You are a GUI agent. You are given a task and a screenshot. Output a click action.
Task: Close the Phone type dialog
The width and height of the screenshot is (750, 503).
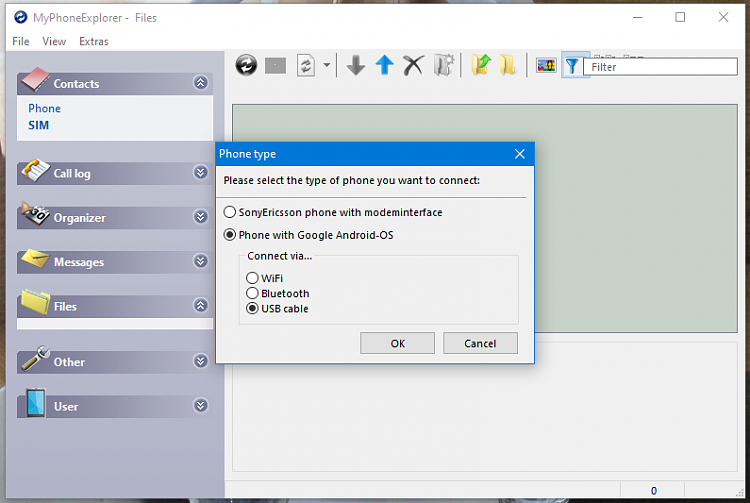click(520, 154)
